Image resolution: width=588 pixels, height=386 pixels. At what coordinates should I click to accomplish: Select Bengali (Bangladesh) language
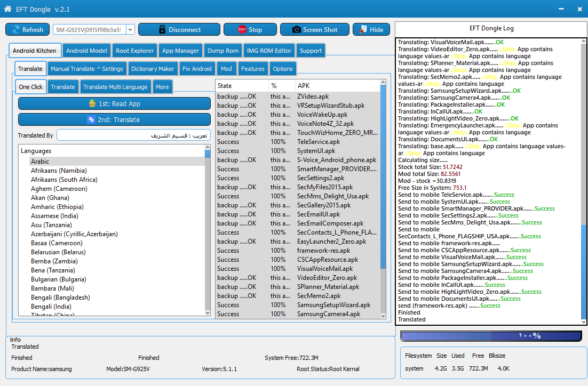(x=60, y=297)
